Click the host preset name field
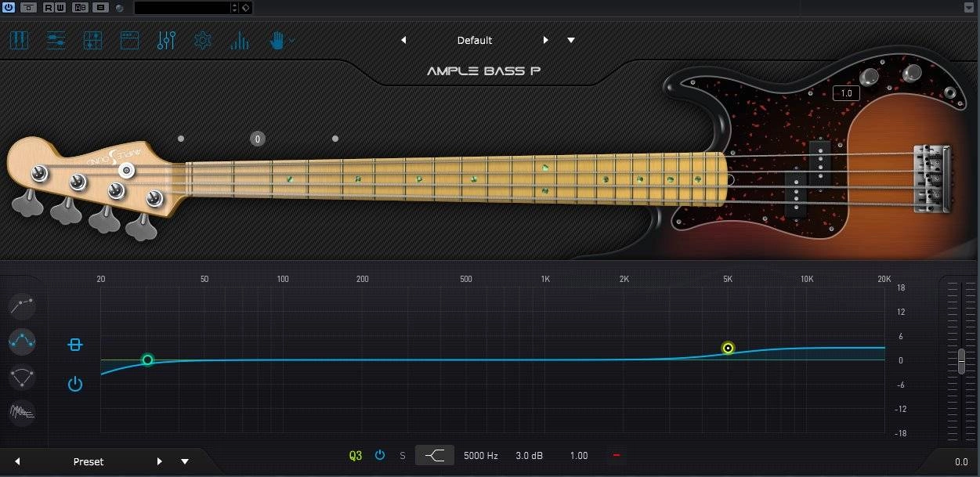Screen dimensions: 980x477 point(182,7)
